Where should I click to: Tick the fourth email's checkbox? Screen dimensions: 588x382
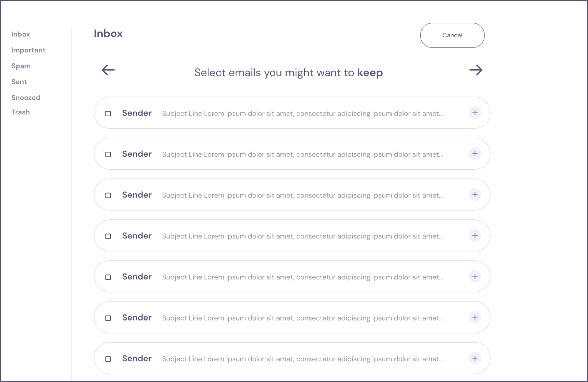[108, 236]
